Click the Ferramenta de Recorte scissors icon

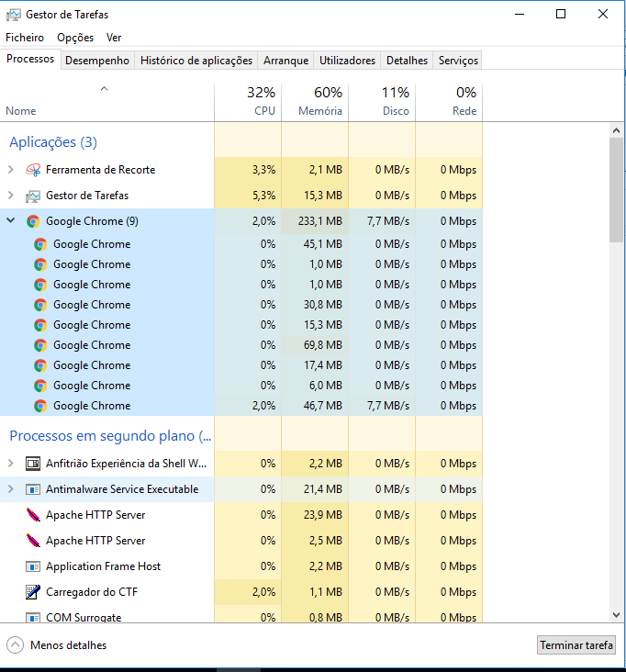pyautogui.click(x=33, y=170)
